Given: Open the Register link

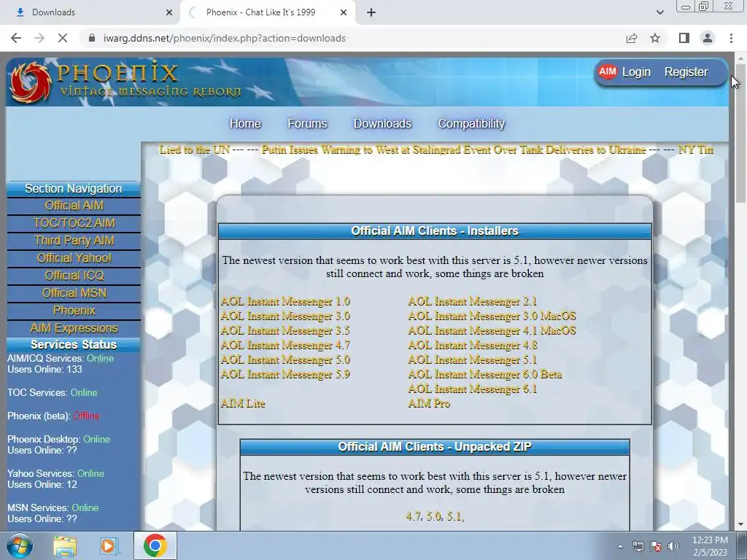Looking at the screenshot, I should tap(686, 72).
